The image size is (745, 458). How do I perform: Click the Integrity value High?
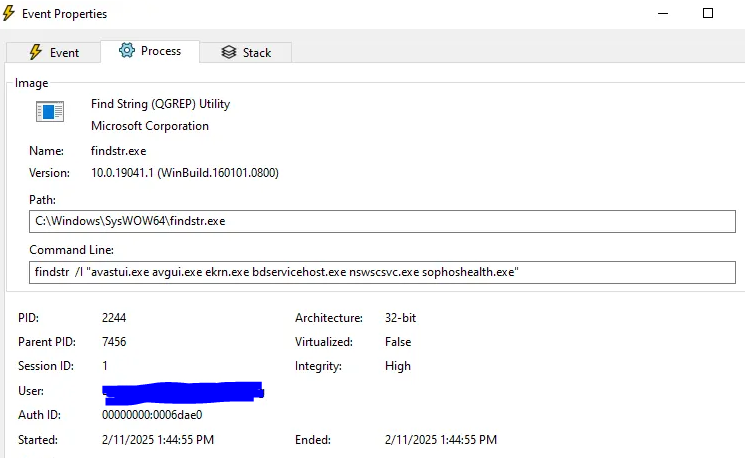coord(398,366)
